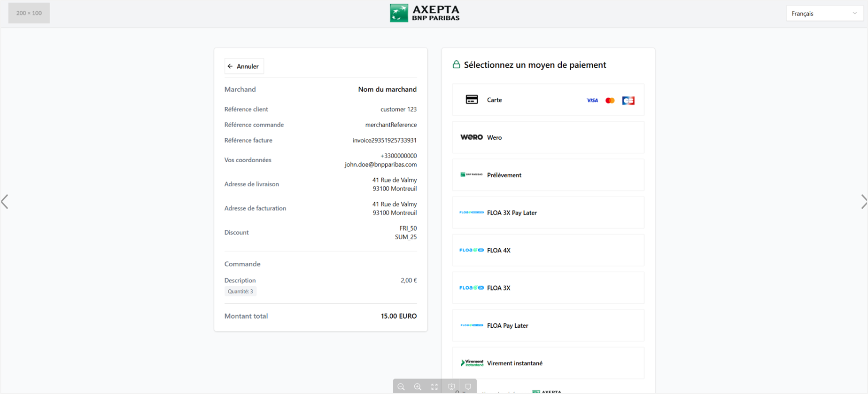Start presentation mode from the viewer toolbar
Image resolution: width=868 pixels, height=394 pixels.
click(x=451, y=386)
